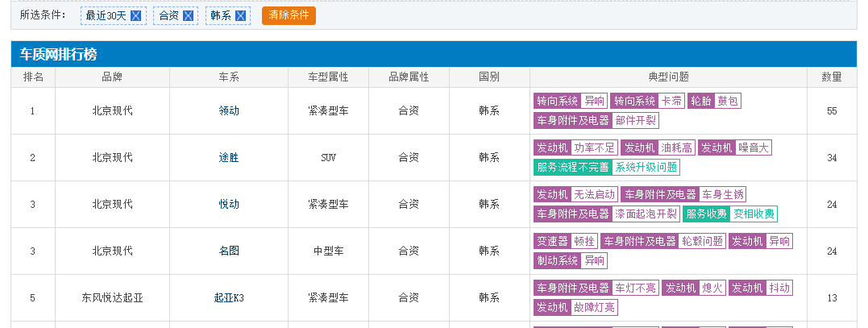
Task: Click the 典型问题 column header
Action: pos(668,77)
